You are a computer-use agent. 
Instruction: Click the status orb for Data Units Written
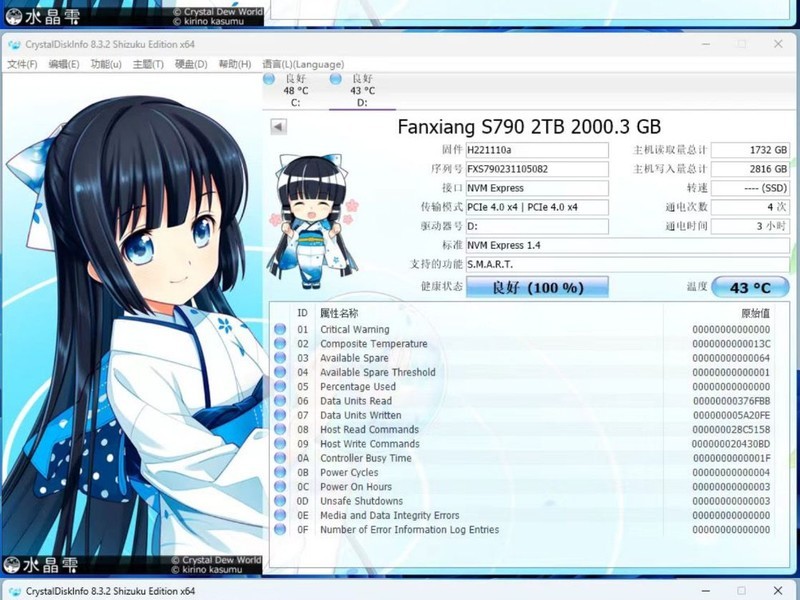click(280, 415)
